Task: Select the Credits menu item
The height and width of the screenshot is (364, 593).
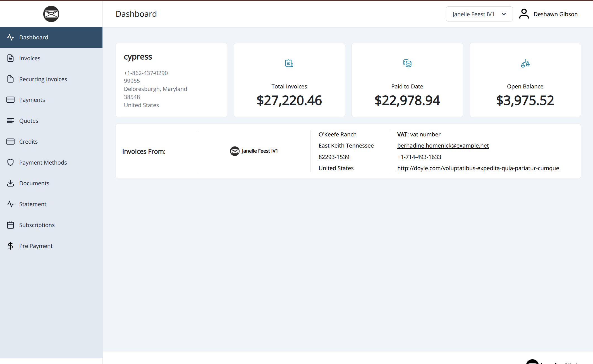Action: (51, 142)
